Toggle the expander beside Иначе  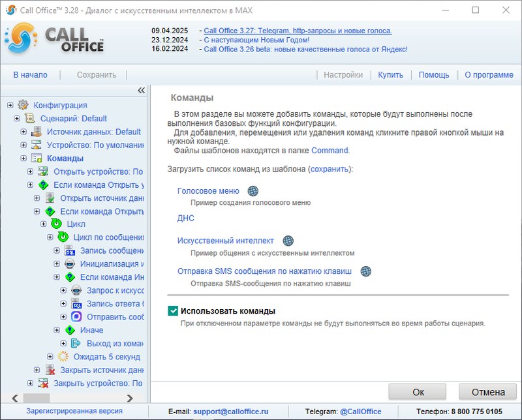(57, 330)
